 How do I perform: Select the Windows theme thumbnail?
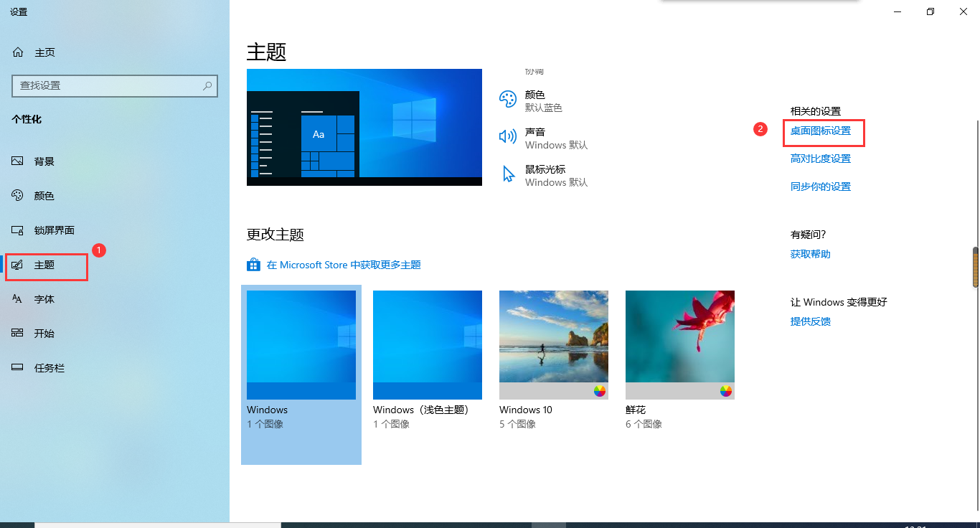301,345
